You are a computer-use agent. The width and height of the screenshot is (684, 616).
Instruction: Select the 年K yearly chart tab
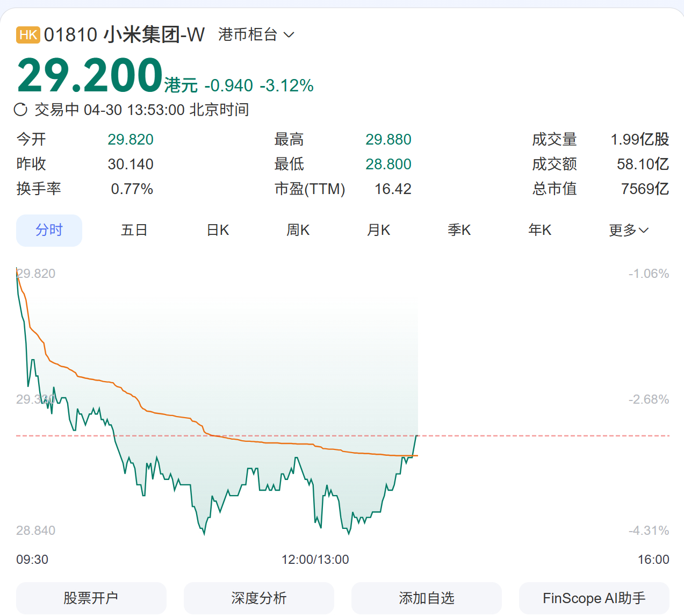coord(539,230)
